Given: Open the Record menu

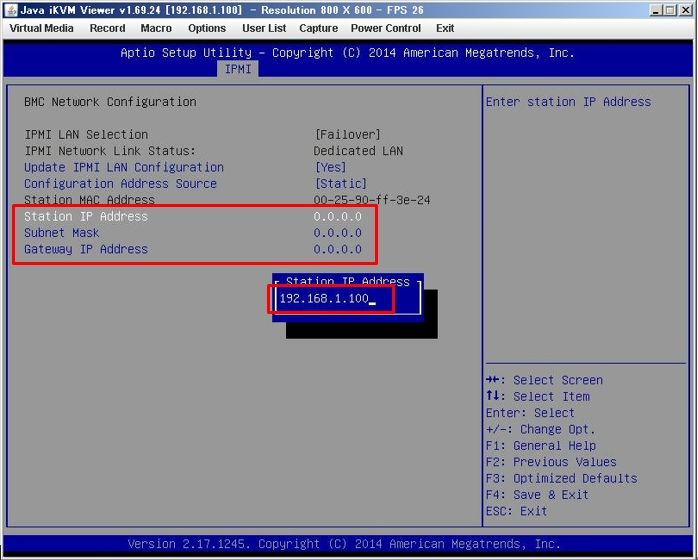Looking at the screenshot, I should point(107,28).
